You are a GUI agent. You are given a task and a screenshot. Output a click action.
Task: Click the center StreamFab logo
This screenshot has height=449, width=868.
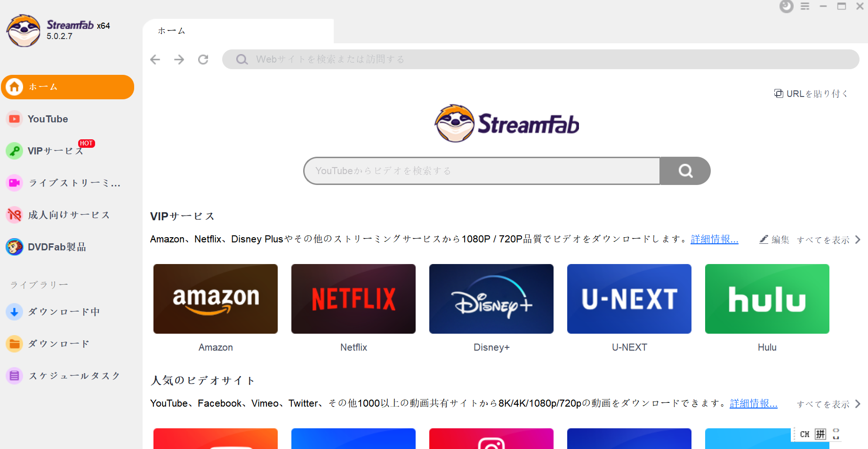pos(506,124)
